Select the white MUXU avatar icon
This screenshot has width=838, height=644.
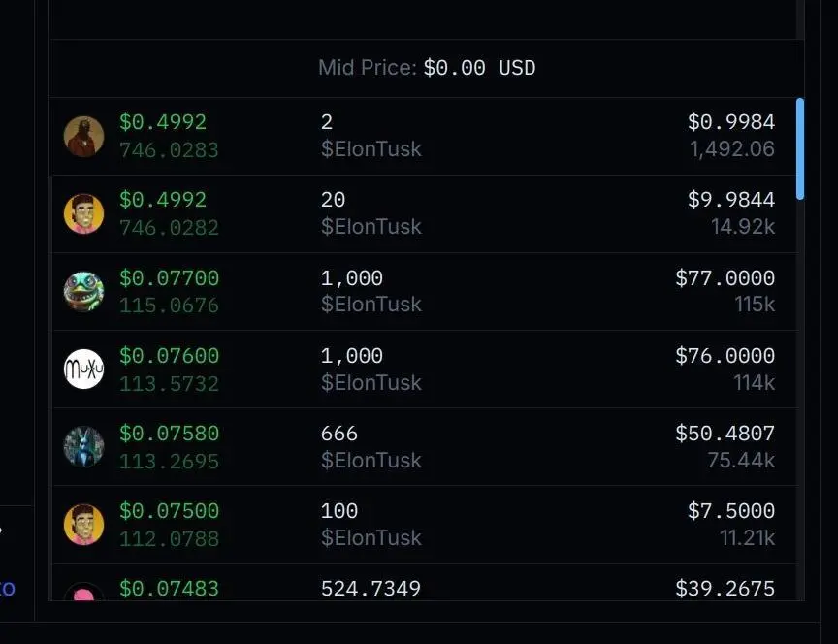(x=83, y=369)
